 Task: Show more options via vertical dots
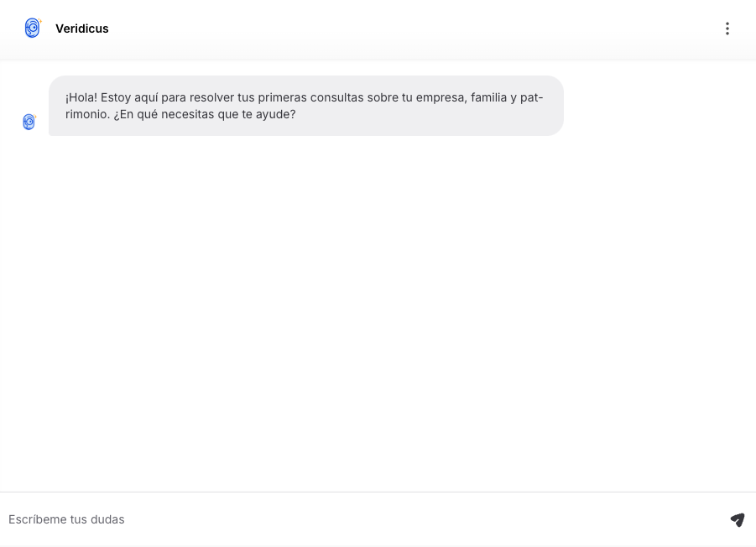point(727,29)
